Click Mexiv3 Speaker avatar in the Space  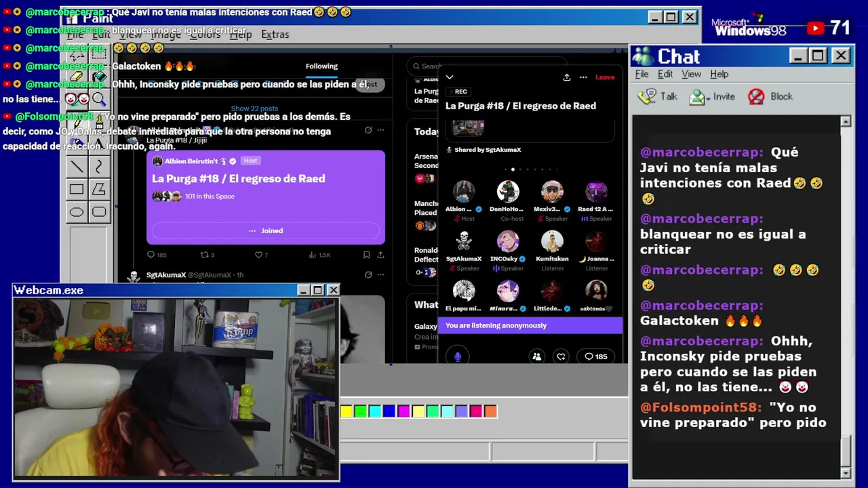point(552,192)
